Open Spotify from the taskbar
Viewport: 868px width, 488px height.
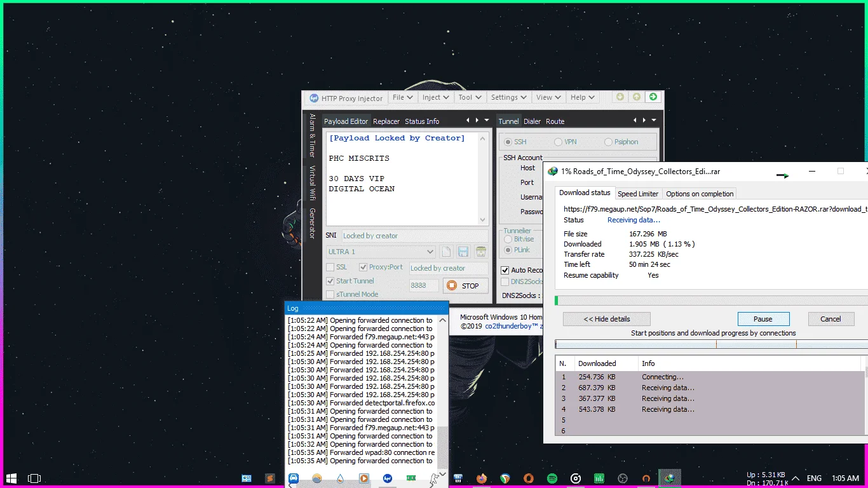[552, 478]
